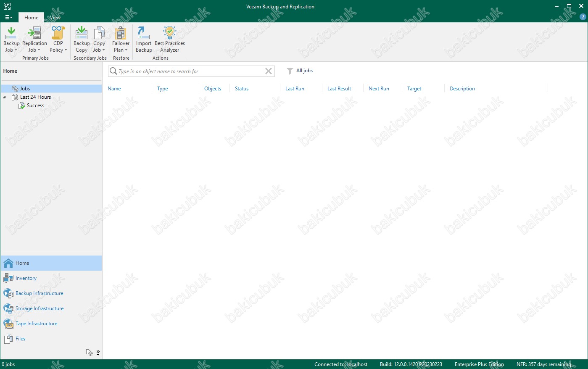Open the Storage Infrastructure view

pyautogui.click(x=51, y=308)
